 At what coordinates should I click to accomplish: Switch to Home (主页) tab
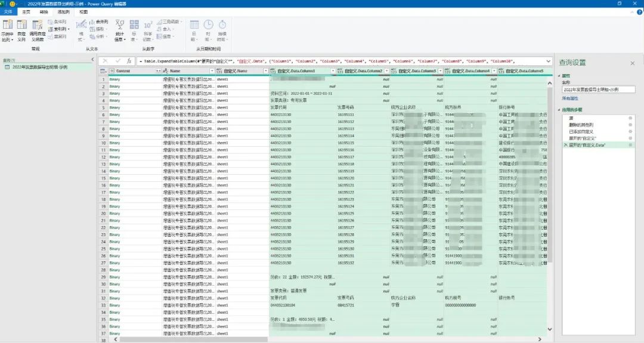click(26, 12)
